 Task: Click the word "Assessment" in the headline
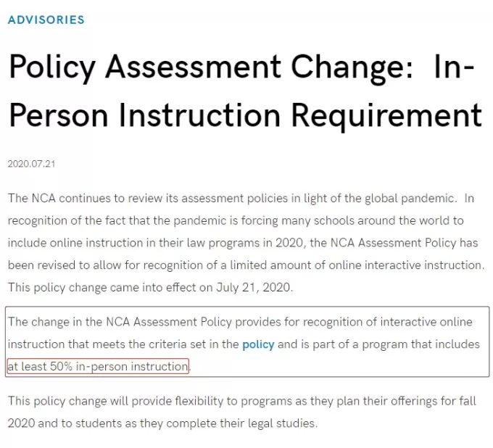click(x=193, y=67)
